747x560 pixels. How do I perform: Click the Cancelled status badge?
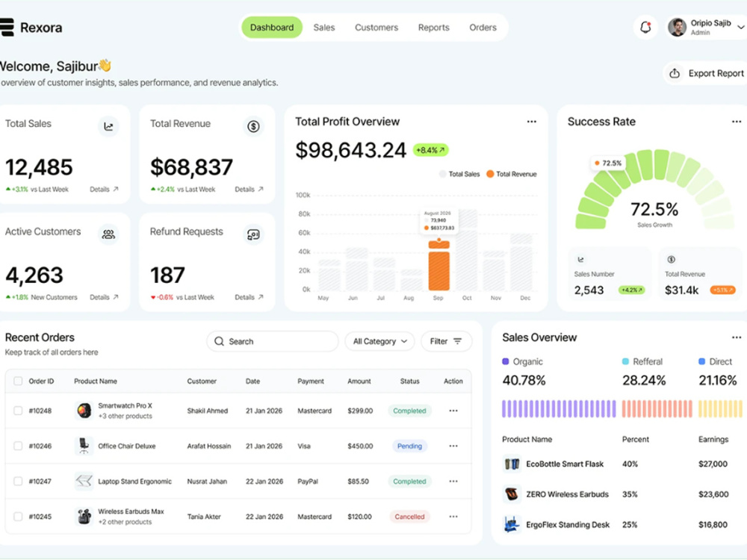click(x=409, y=516)
